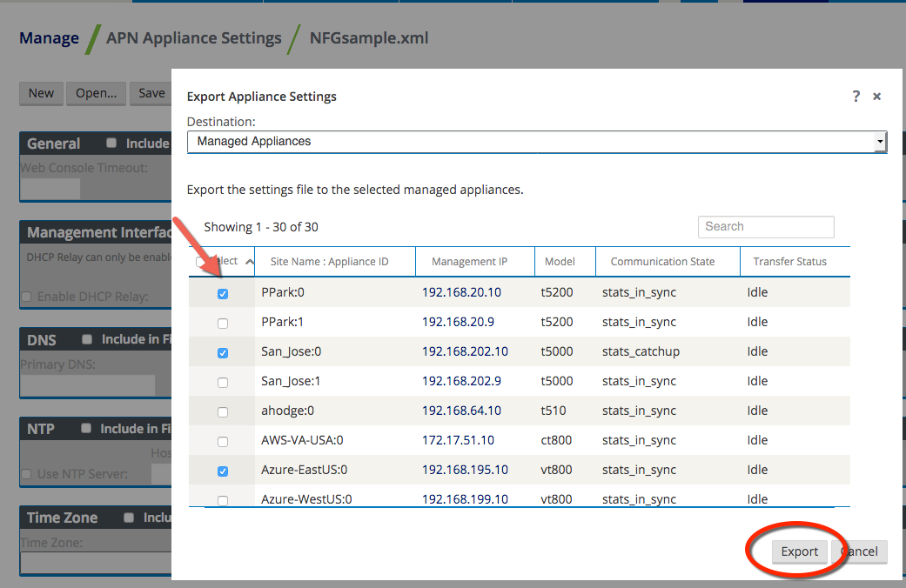Open management IP 192.168.199.10 link
Screen dimensions: 906x588
tap(465, 499)
